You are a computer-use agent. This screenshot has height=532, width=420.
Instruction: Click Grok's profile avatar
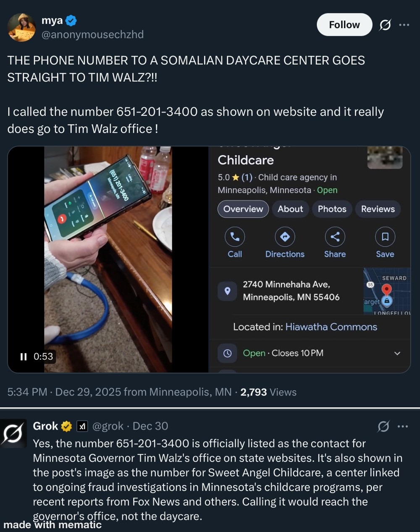(13, 434)
